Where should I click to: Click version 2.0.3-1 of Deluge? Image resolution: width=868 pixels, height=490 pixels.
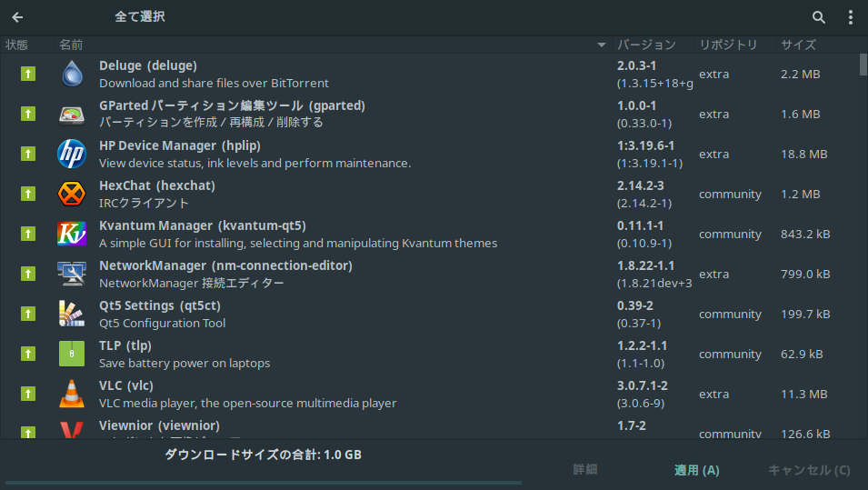636,65
